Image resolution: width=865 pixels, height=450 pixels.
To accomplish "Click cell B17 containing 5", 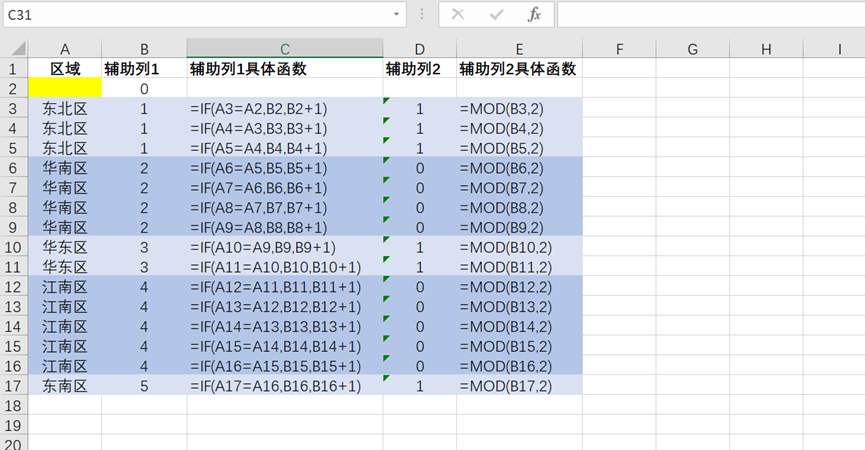I will click(x=144, y=385).
